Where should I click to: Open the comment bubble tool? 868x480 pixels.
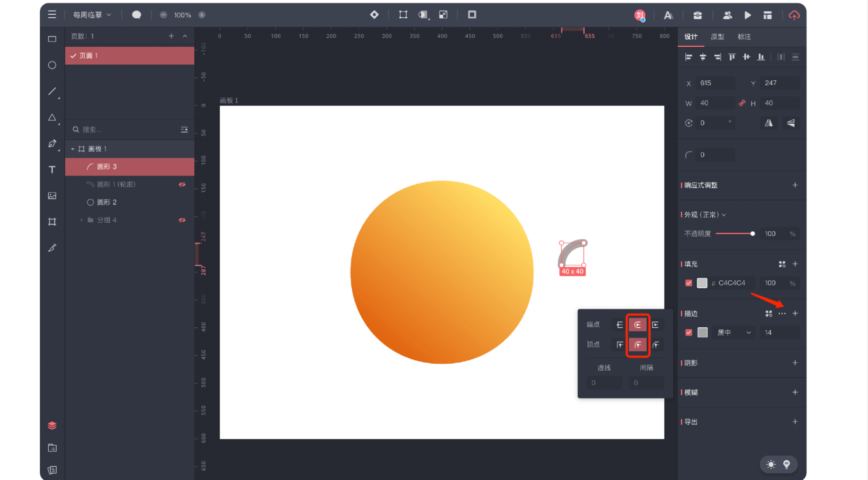pyautogui.click(x=136, y=15)
